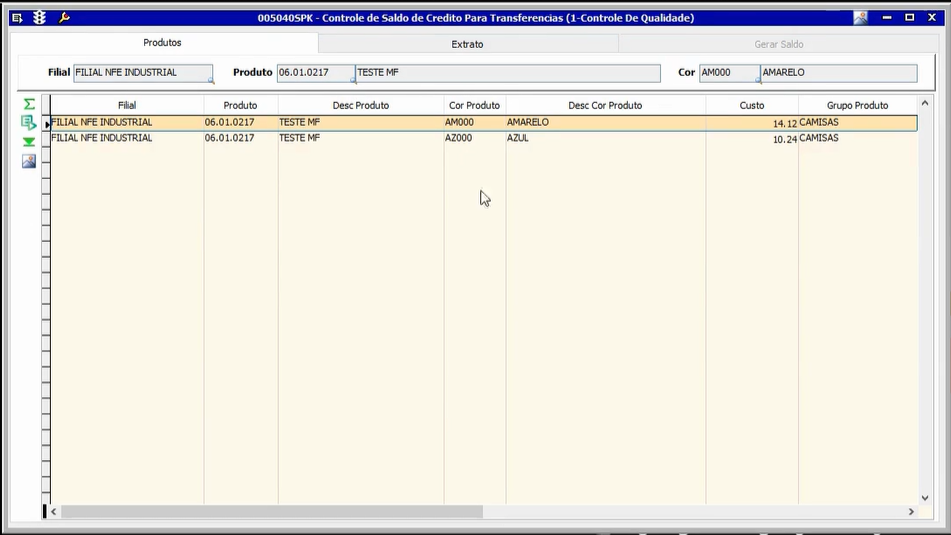Sort by Desc Produto column header
Image resolution: width=951 pixels, height=535 pixels.
(361, 105)
